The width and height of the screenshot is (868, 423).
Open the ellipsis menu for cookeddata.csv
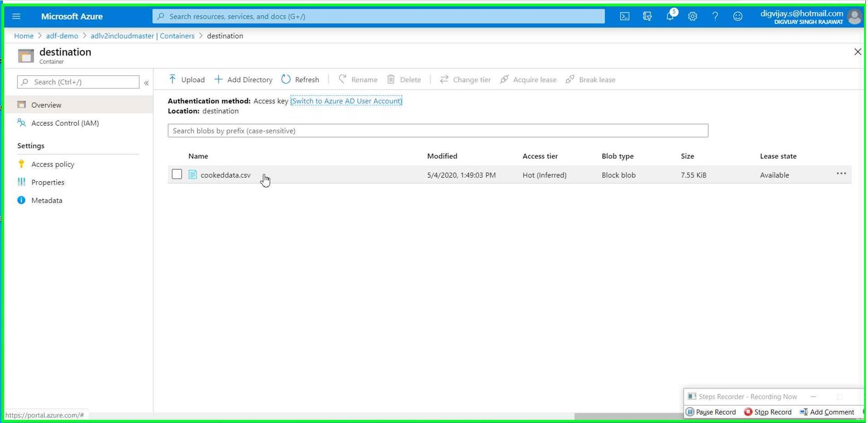click(841, 174)
